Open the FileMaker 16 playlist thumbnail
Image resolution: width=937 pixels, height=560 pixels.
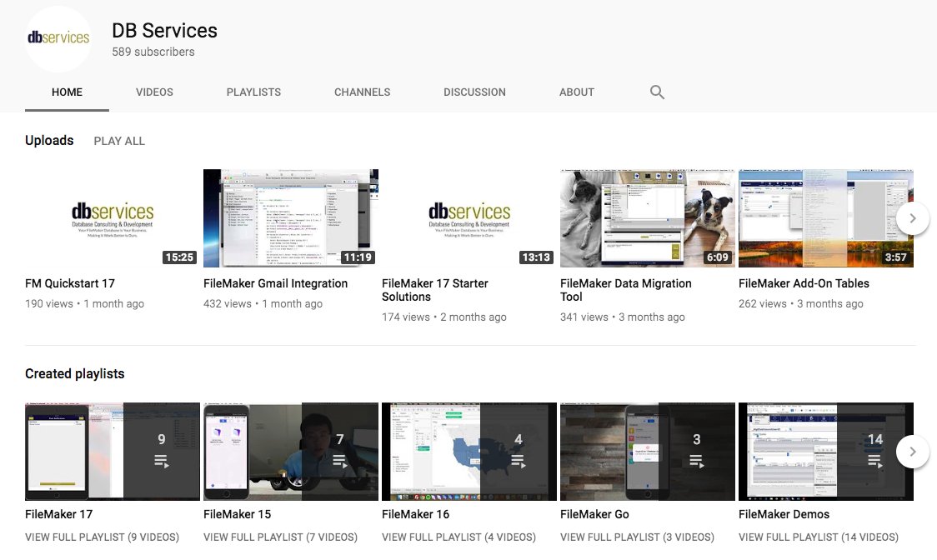[469, 451]
